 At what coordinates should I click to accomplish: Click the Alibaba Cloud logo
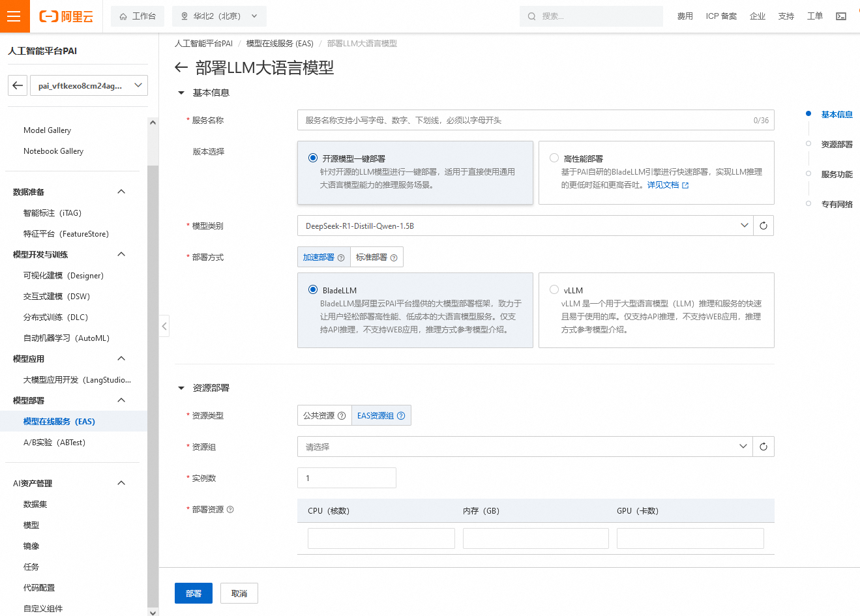coord(66,16)
